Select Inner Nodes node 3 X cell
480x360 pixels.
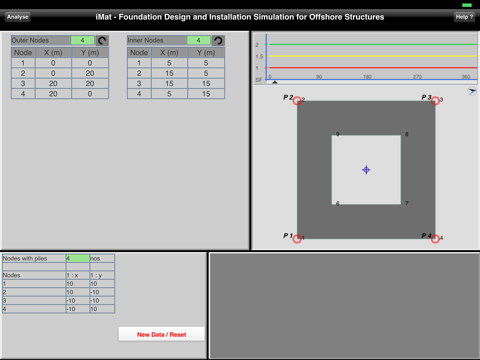tap(169, 84)
